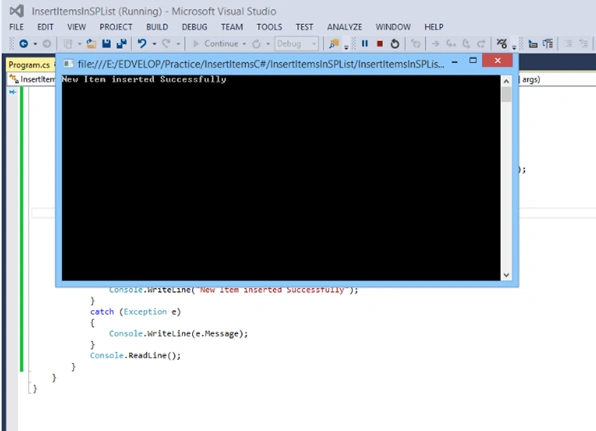Click the console scrollbar up arrow
The width and height of the screenshot is (596, 431).
coord(506,81)
